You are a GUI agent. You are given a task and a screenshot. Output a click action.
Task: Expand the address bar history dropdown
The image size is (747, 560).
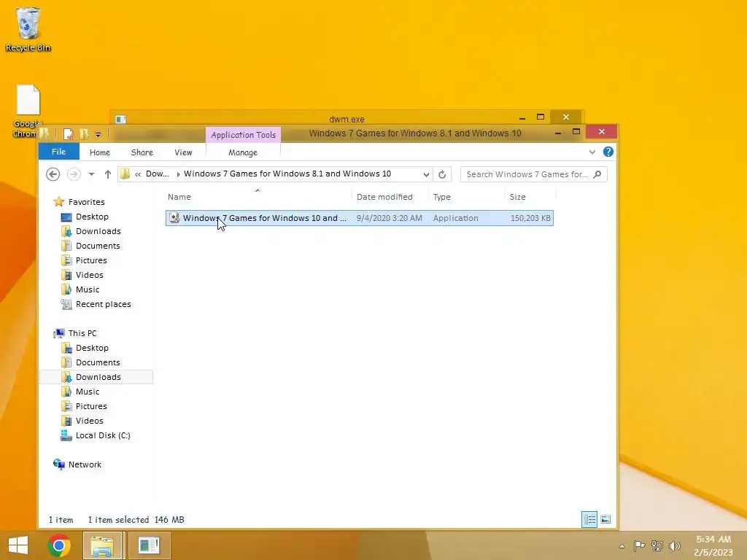pyautogui.click(x=426, y=174)
